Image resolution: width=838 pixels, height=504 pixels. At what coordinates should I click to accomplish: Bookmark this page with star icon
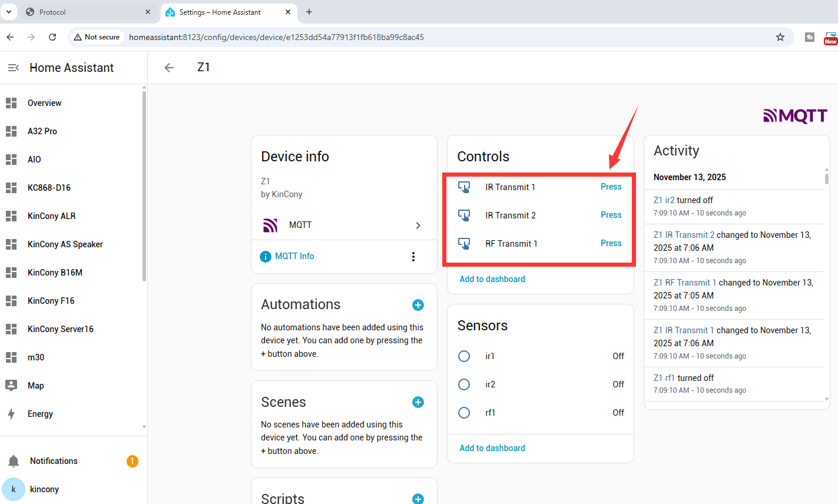(780, 37)
